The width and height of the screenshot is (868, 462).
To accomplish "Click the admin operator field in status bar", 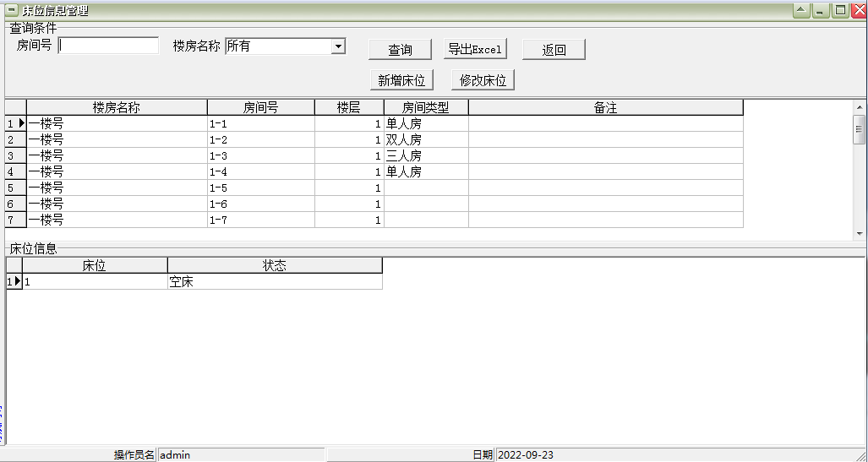I will tap(242, 454).
